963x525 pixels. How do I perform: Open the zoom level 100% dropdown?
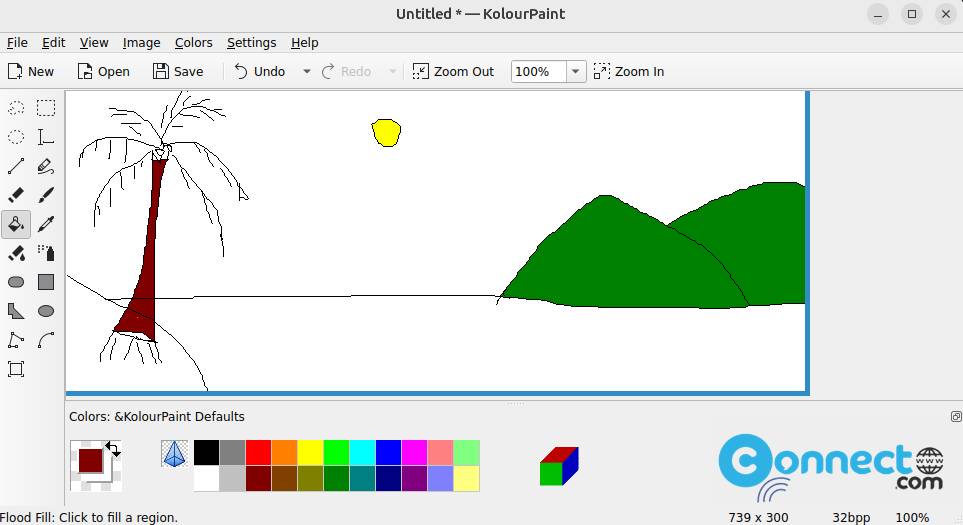575,71
